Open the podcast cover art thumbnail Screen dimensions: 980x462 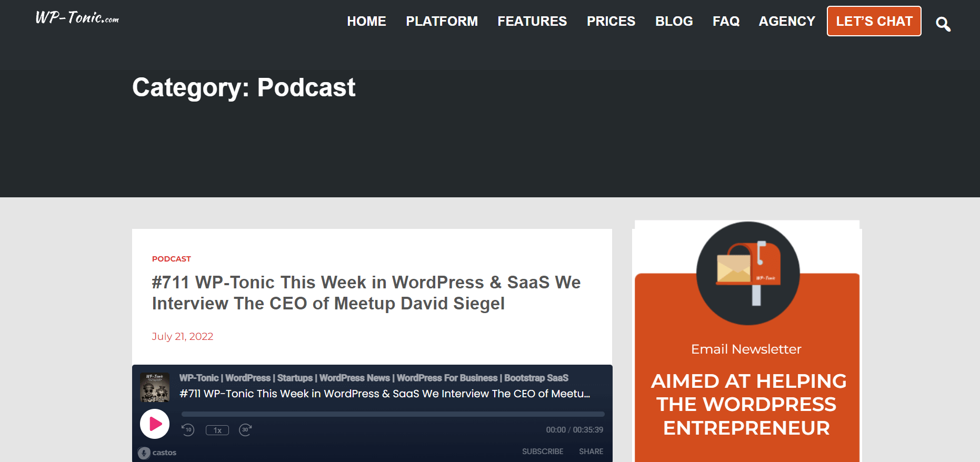tap(155, 387)
